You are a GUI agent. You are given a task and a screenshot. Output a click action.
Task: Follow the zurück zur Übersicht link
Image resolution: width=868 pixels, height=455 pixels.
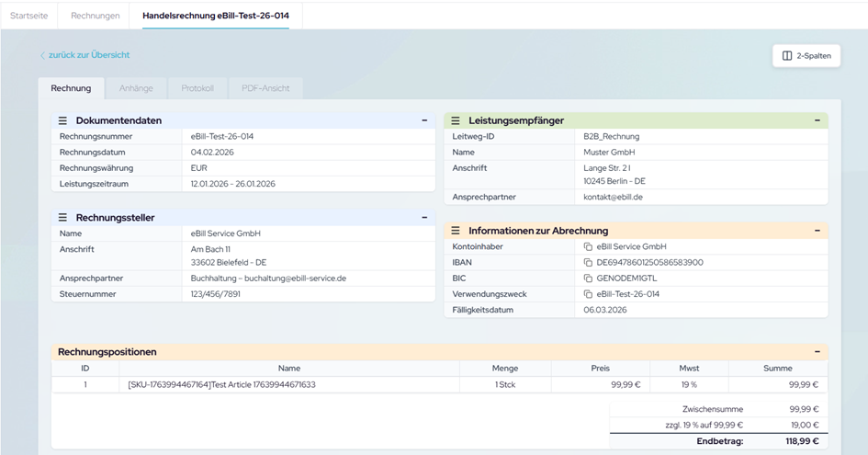[88, 55]
